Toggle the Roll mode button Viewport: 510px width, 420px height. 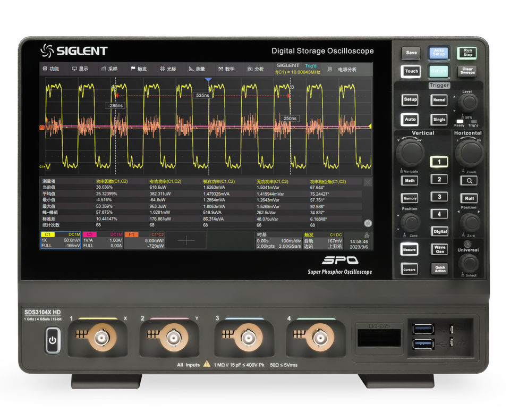click(x=469, y=198)
